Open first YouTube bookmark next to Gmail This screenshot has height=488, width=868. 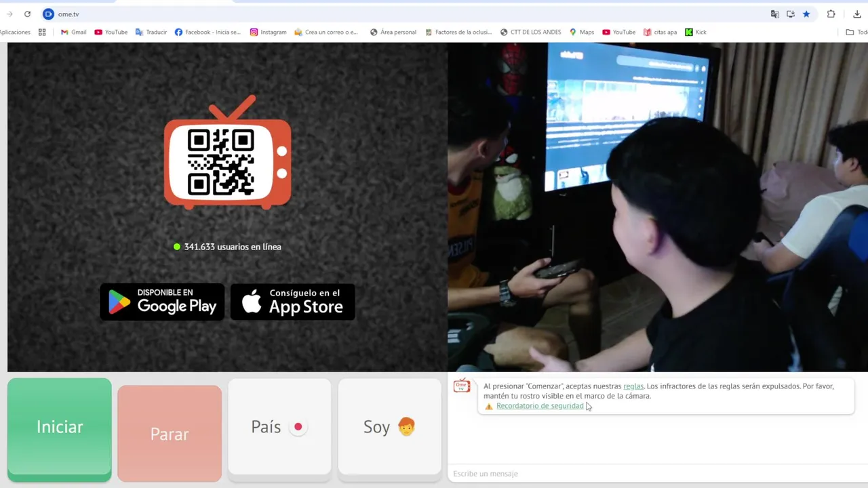tap(111, 32)
